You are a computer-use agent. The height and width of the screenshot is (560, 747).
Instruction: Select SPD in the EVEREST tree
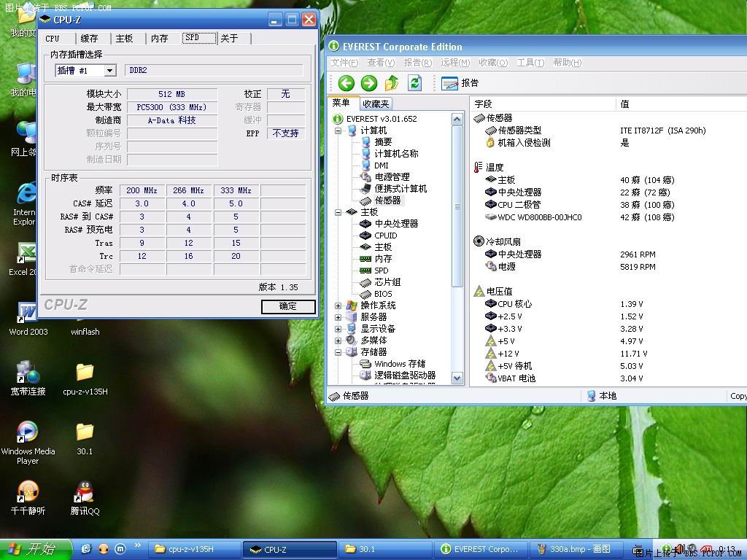point(381,271)
